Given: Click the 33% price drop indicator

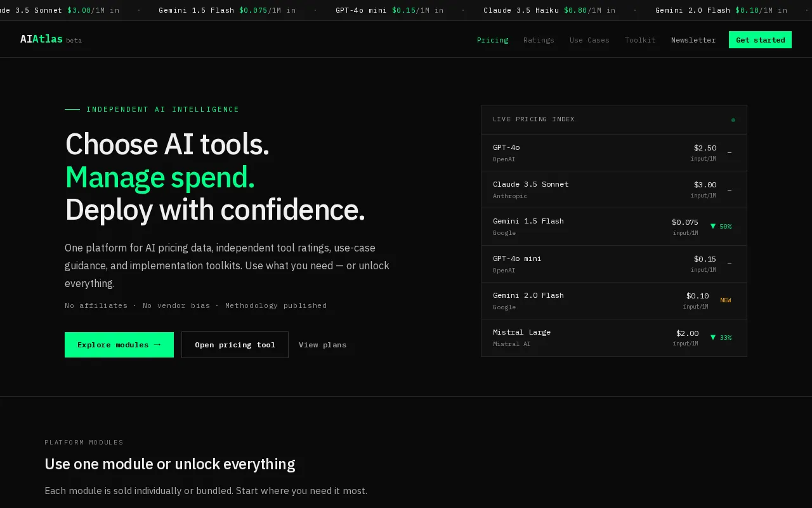Looking at the screenshot, I should coord(721,337).
